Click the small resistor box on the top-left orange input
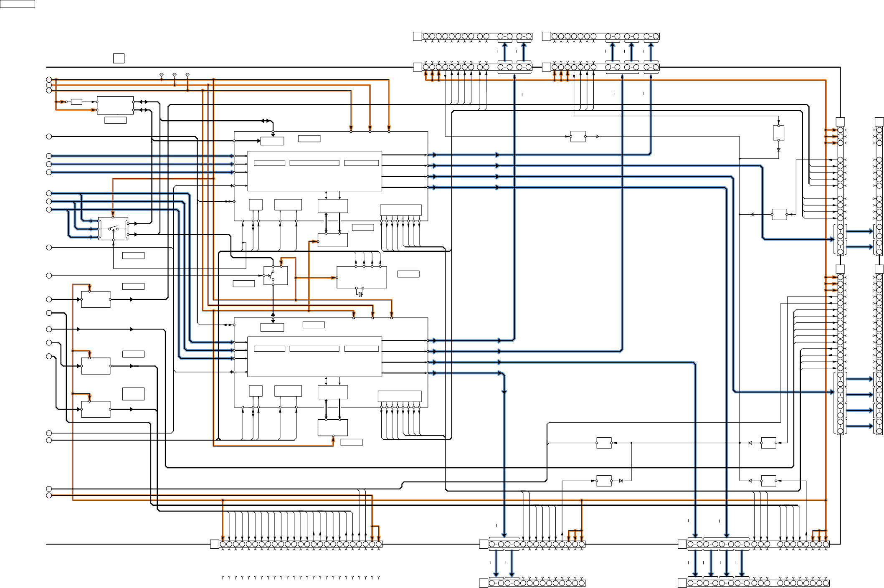The image size is (884, 588). [x=76, y=101]
